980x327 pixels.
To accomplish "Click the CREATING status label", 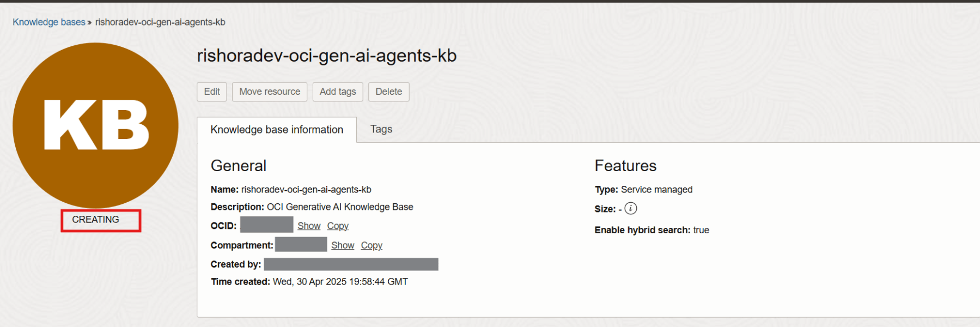I will pos(96,220).
